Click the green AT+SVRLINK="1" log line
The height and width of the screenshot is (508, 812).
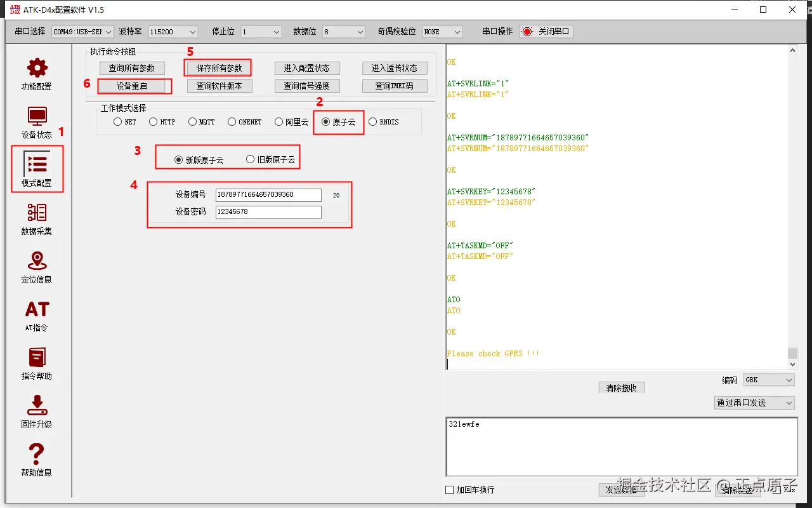pos(478,84)
